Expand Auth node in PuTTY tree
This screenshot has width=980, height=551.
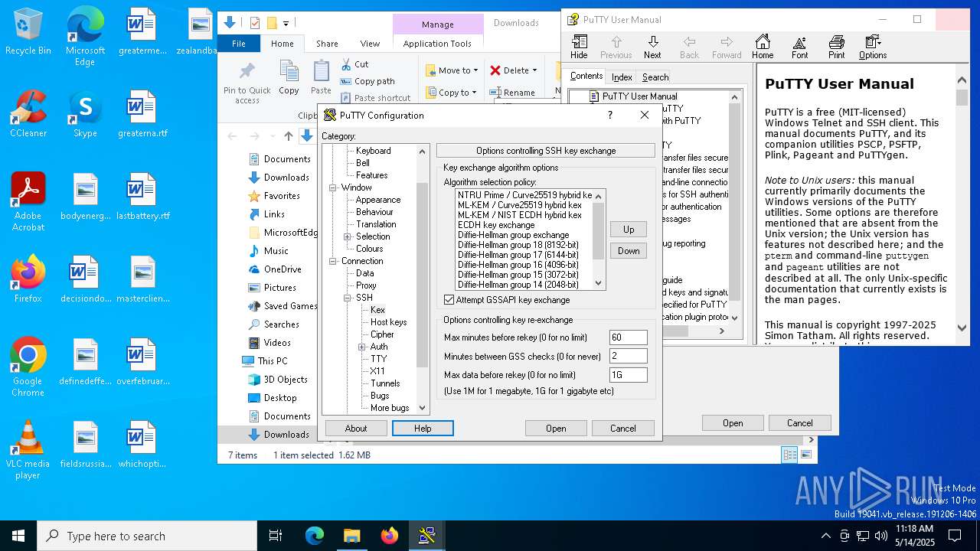coord(362,347)
